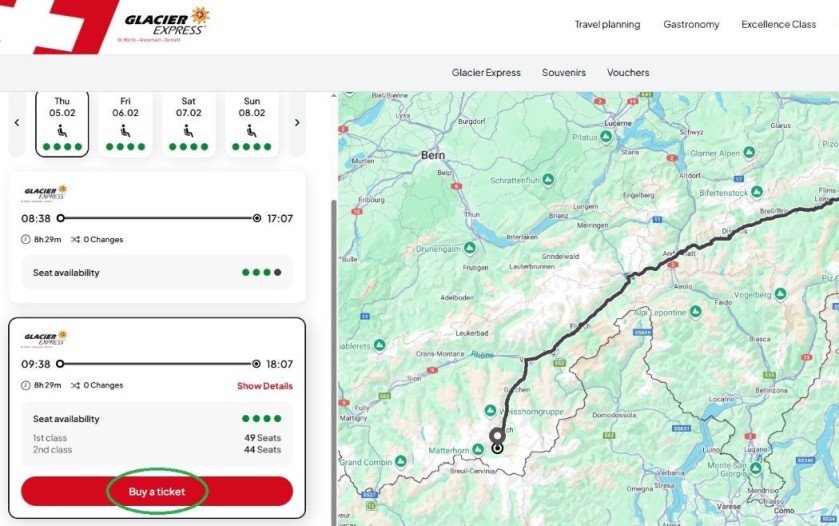The height and width of the screenshot is (526, 839).
Task: Click the route end station marker near Matterhorn
Action: pos(498,448)
